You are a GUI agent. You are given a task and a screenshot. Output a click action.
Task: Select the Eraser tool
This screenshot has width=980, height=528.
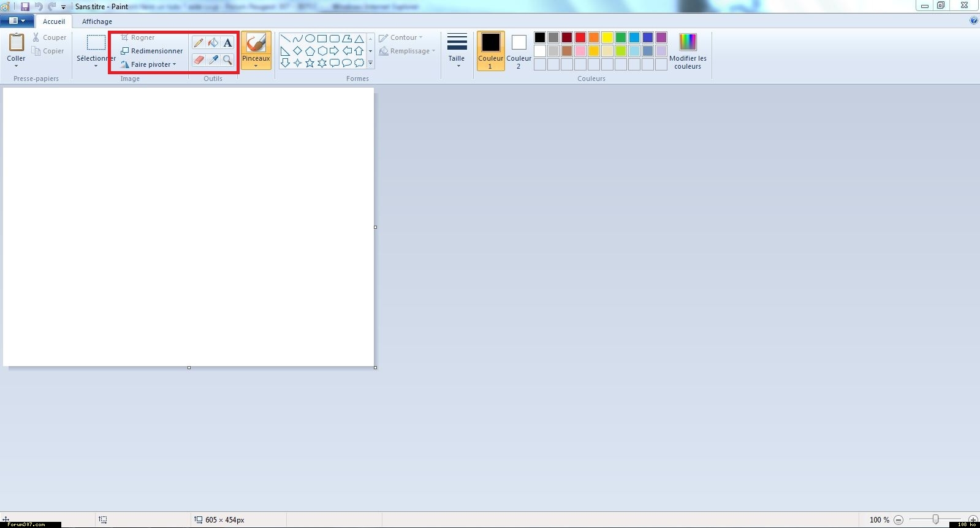(x=199, y=60)
